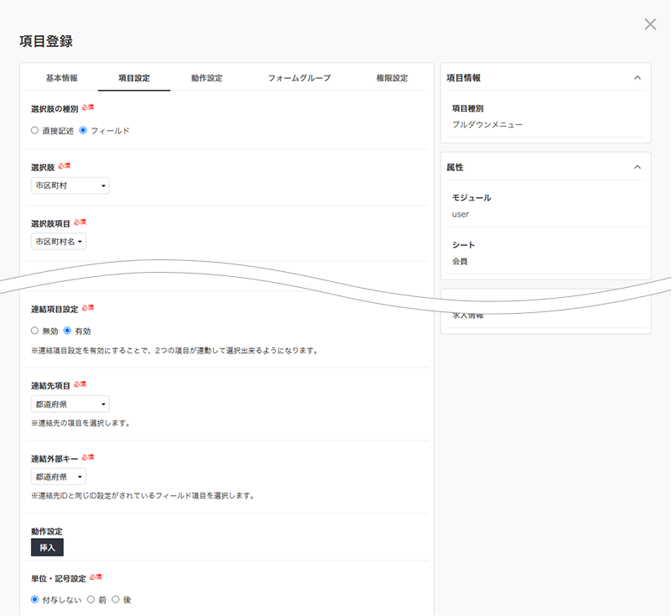Open the 選択肢 dropdown showing 市区町村
Screen dimensions: 672x616
tap(70, 185)
